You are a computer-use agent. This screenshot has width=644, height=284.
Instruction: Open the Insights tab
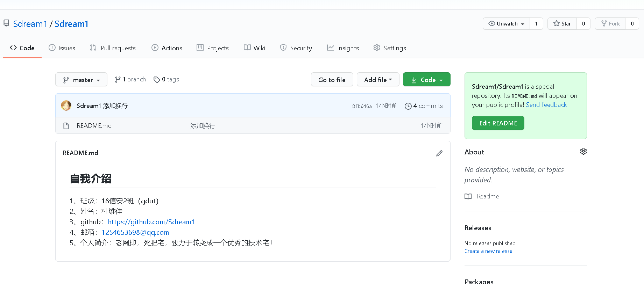click(343, 48)
